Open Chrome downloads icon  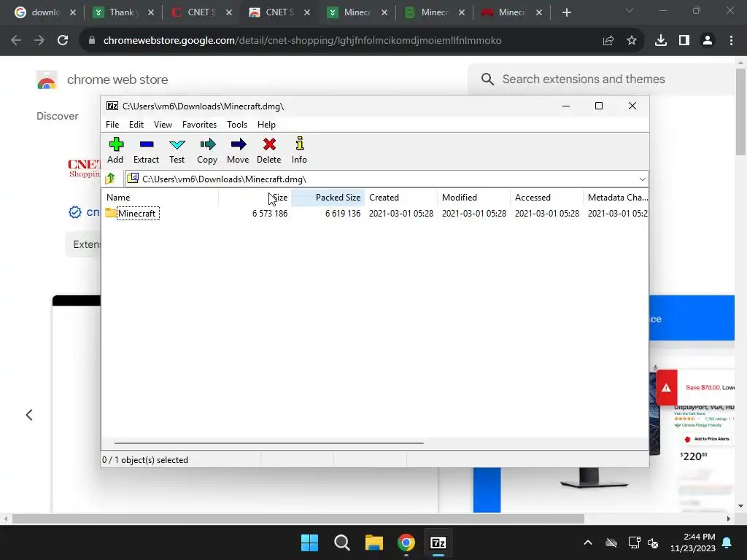pos(661,41)
